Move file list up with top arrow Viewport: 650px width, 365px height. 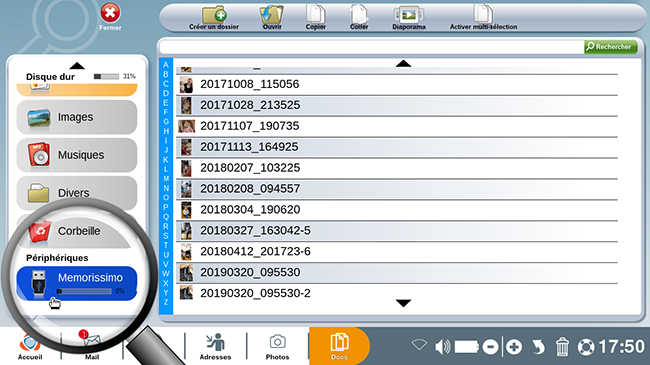[403, 63]
